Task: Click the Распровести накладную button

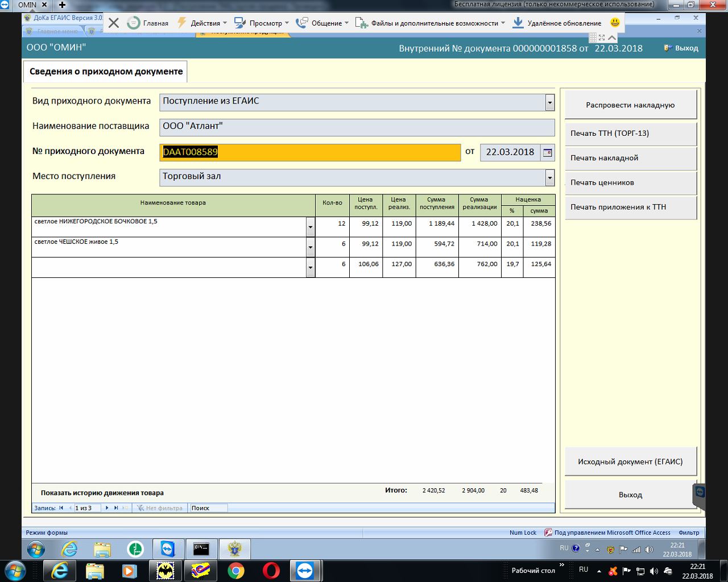Action: tap(630, 105)
